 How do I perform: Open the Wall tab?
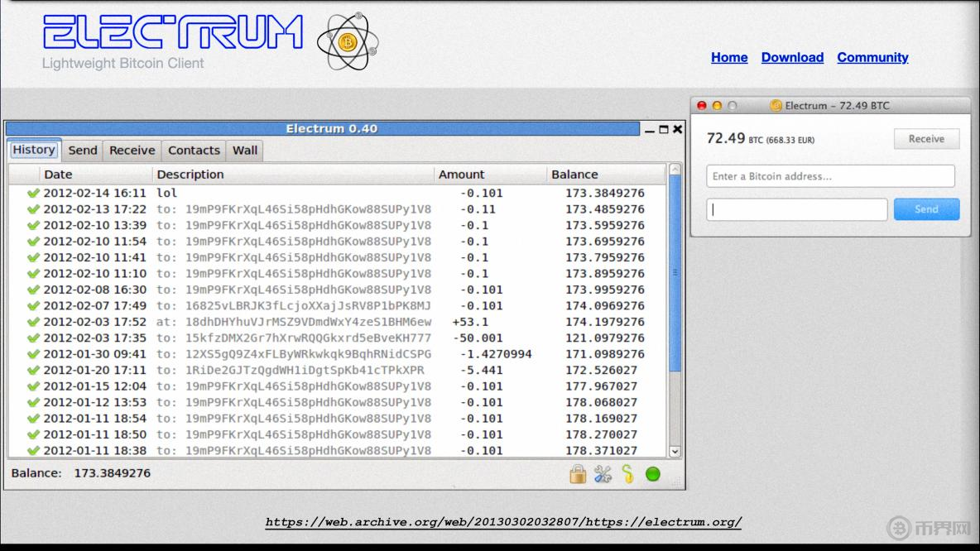245,151
